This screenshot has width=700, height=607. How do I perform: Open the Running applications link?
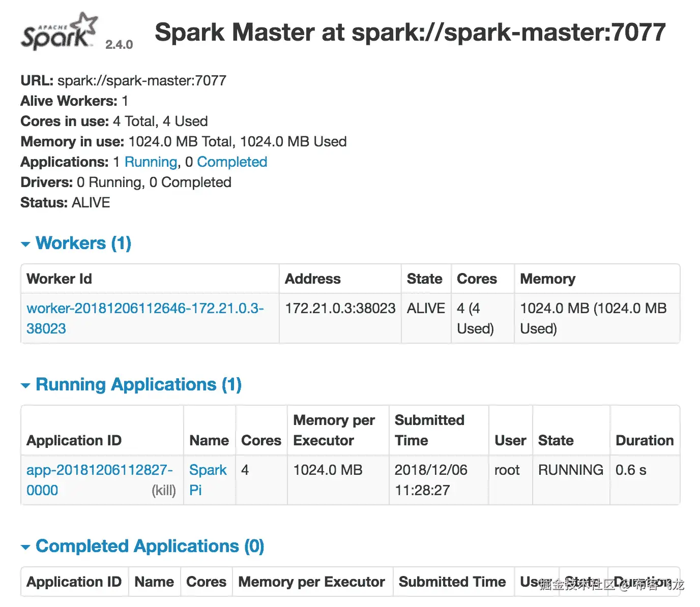point(151,162)
